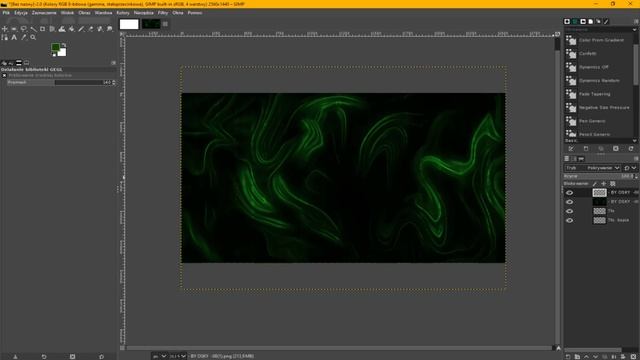Open canvas navigation preview icon
Viewport: 640px width, 360px height.
click(558, 348)
